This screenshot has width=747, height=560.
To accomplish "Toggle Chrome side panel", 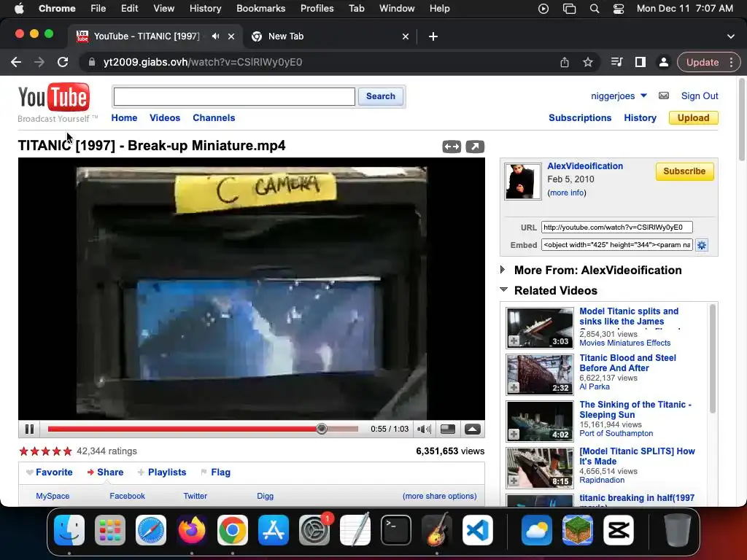I will 640,62.
